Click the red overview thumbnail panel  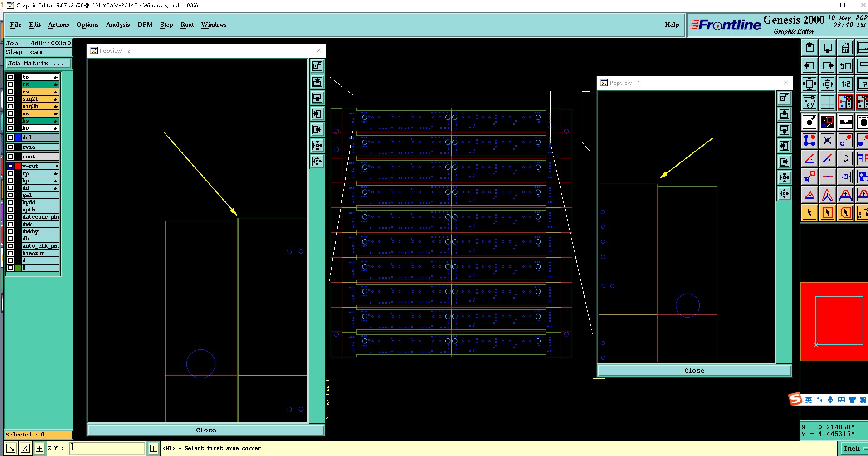(834, 322)
